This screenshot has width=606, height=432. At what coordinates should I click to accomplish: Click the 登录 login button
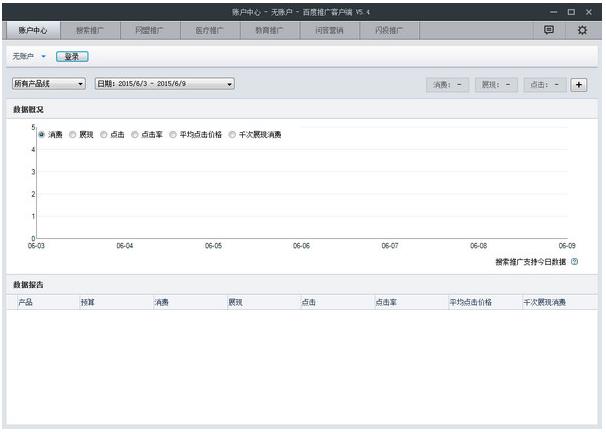point(72,56)
